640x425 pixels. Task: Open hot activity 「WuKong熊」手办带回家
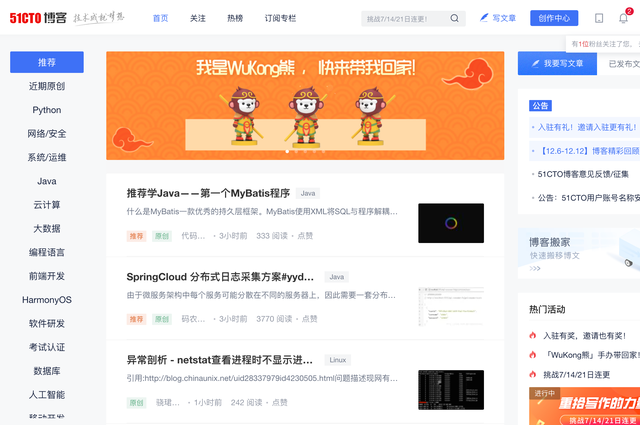pos(592,355)
